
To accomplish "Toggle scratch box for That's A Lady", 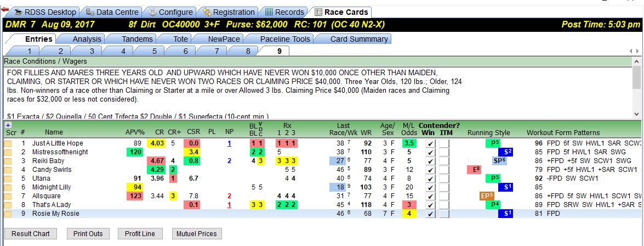I will [x=8, y=205].
